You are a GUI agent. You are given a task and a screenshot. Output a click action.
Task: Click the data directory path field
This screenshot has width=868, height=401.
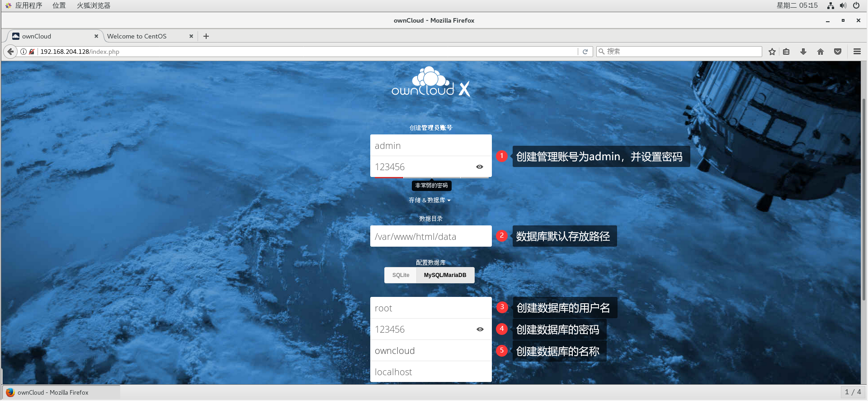(x=431, y=236)
